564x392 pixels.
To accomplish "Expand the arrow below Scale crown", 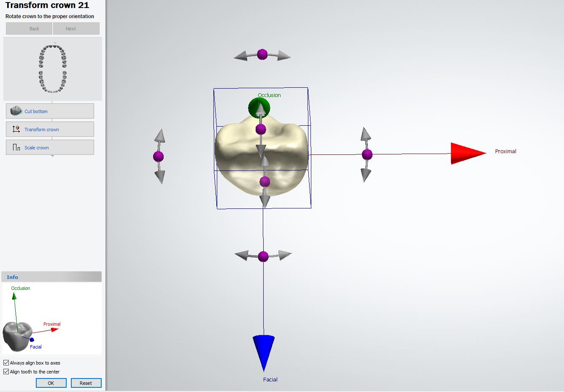I will tap(52, 156).
